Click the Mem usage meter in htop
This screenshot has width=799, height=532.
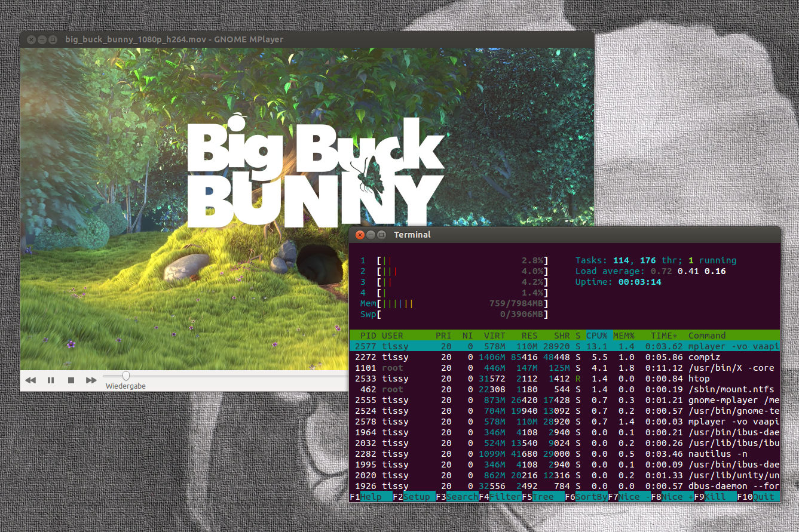click(454, 303)
